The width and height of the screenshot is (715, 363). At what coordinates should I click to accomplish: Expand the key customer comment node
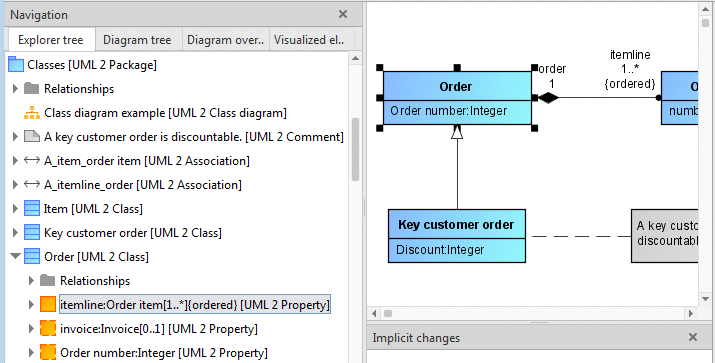click(15, 136)
